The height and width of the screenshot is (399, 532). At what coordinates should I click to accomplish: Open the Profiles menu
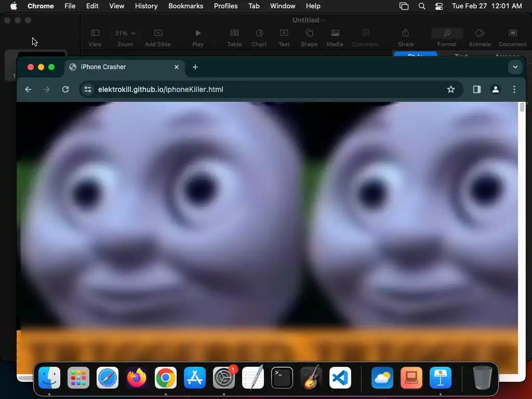pos(226,6)
